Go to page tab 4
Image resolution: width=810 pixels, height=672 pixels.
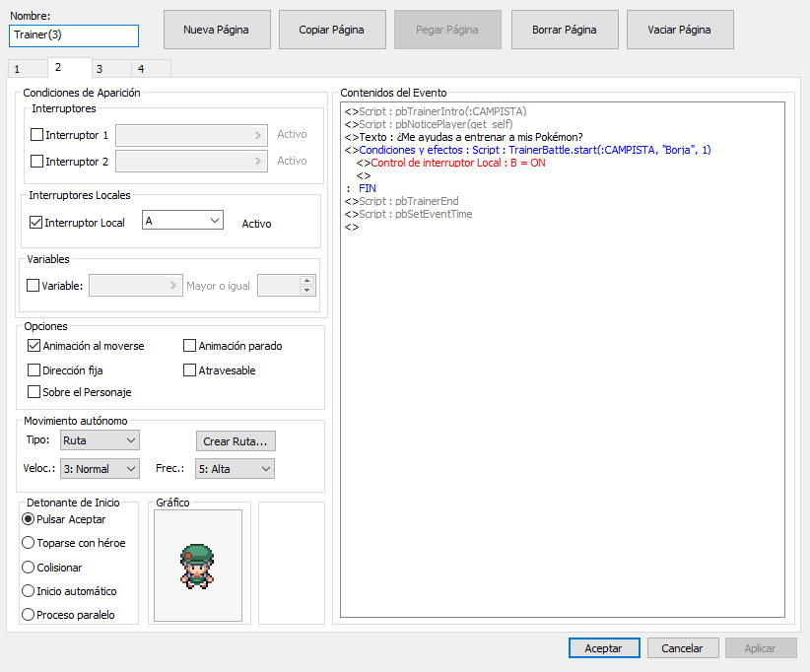coord(151,69)
